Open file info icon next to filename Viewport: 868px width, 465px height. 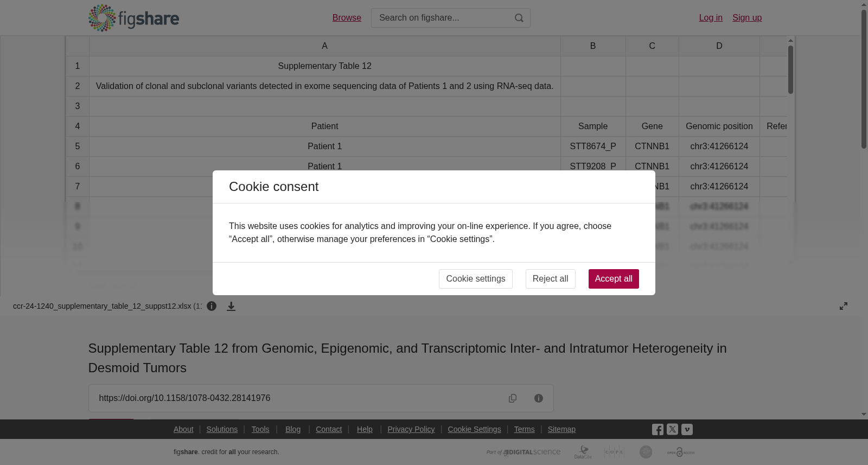tap(212, 306)
